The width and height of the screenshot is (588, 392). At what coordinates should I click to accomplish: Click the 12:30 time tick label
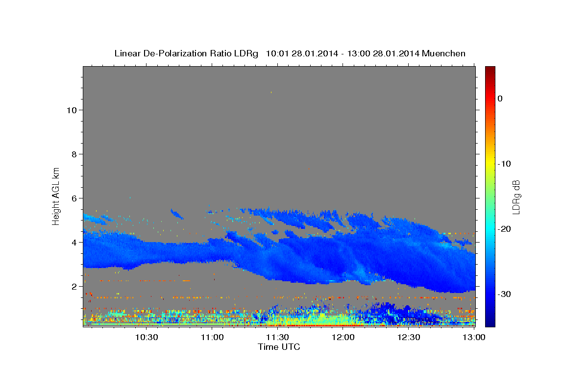(x=409, y=337)
